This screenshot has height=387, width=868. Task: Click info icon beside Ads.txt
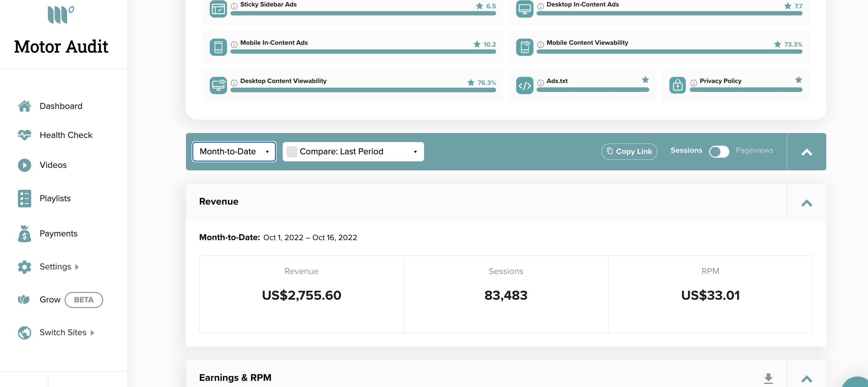pyautogui.click(x=540, y=83)
